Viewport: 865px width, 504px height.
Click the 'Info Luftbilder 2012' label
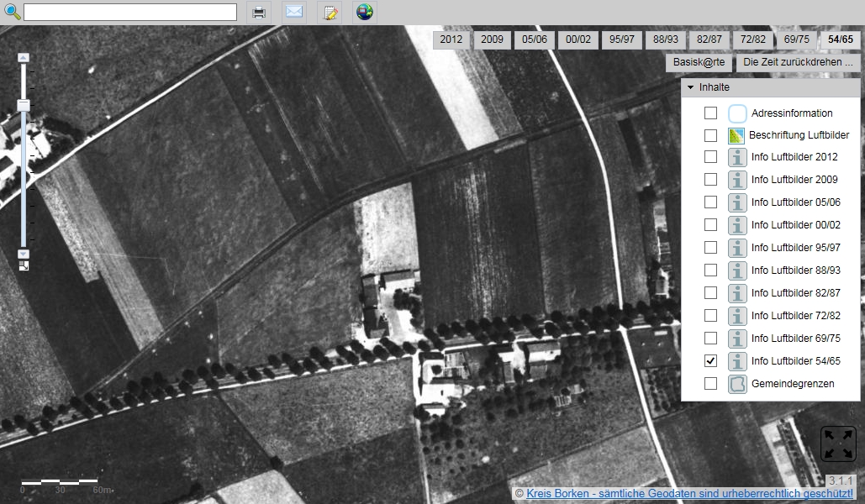coord(794,157)
